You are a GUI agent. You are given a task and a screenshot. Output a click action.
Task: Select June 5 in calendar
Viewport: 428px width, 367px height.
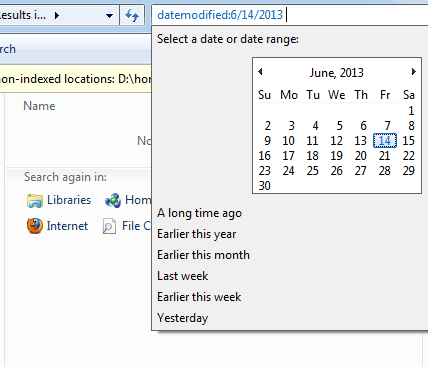pyautogui.click(x=339, y=126)
